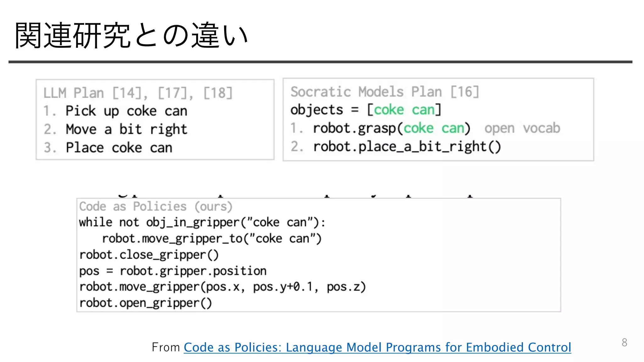Click the 'Socratic Models Plan [16]' heading
Viewport: 644px width, 362px height.
pyautogui.click(x=385, y=92)
